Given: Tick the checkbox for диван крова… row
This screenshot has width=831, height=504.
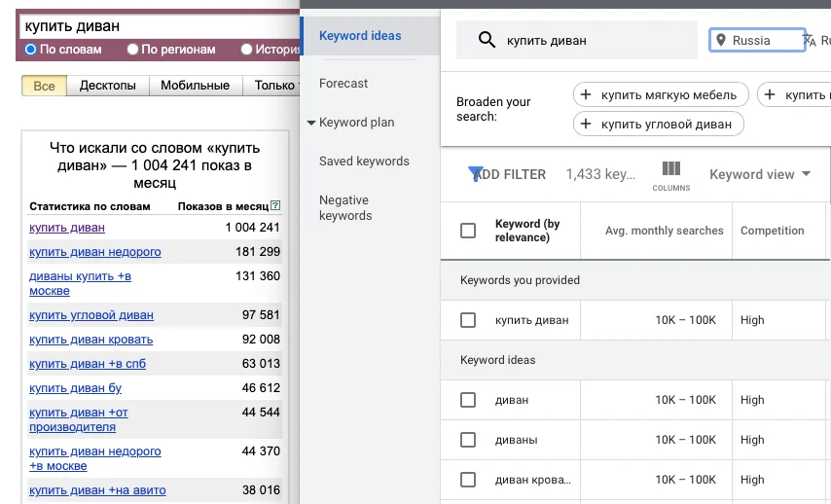Looking at the screenshot, I should tap(468, 480).
